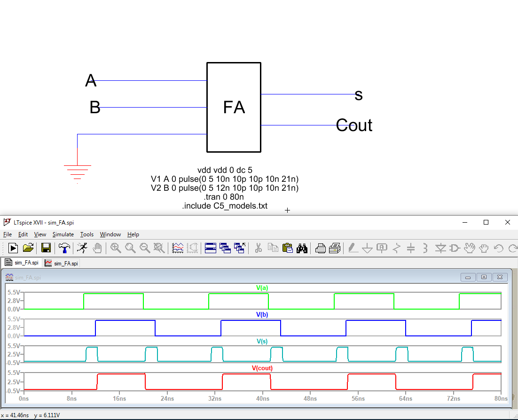Image resolution: width=518 pixels, height=420 pixels.
Task: Click the .tran 0 80n directive text
Action: pyautogui.click(x=224, y=197)
